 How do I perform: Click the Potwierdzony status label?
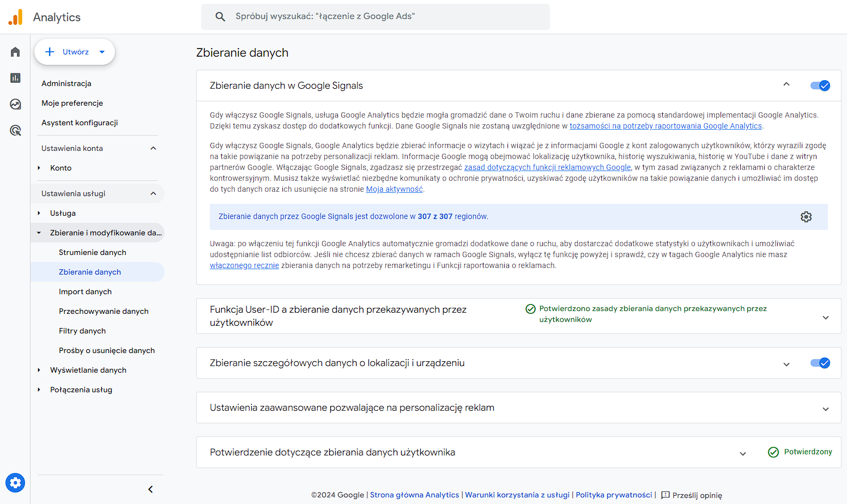click(808, 452)
